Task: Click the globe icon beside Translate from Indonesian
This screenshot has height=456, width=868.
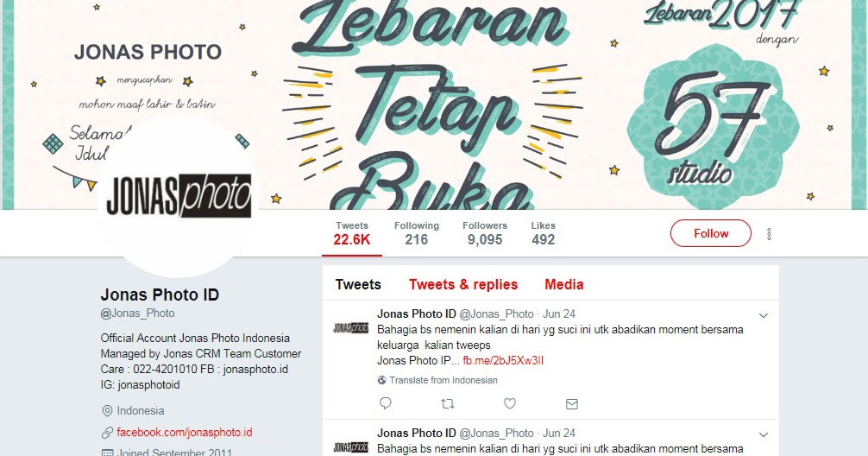Action: pos(382,380)
